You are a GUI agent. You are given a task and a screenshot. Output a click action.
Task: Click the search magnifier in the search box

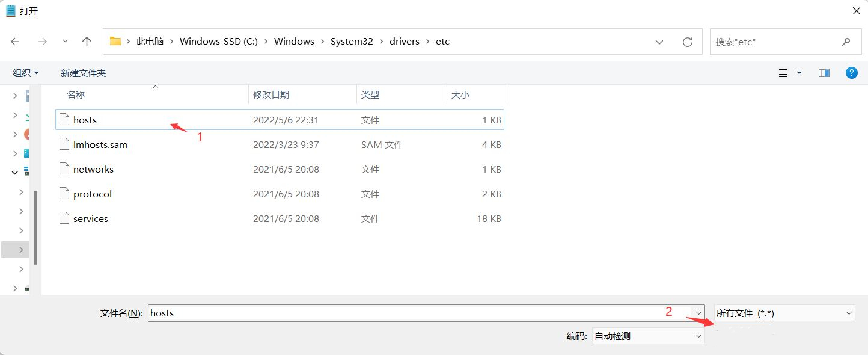(846, 41)
